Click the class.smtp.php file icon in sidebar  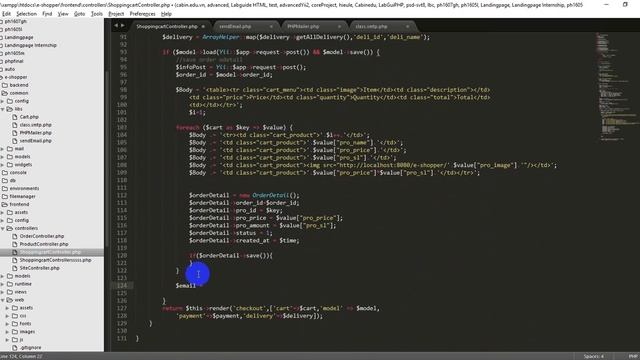15,125
